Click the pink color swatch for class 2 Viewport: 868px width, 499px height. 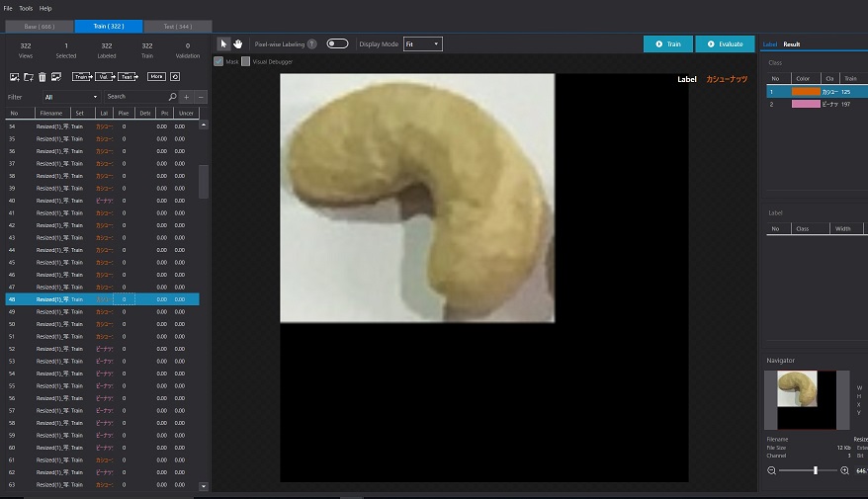(x=806, y=104)
